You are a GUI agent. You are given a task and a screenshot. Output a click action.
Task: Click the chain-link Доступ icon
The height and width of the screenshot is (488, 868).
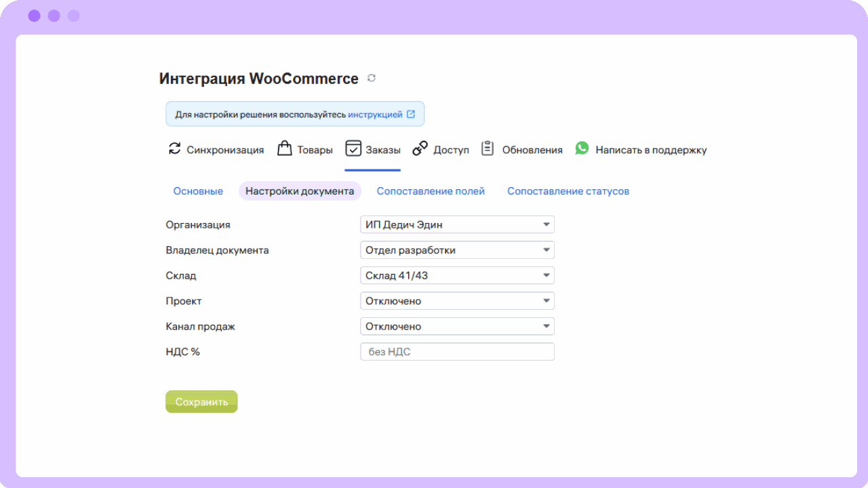[420, 148]
